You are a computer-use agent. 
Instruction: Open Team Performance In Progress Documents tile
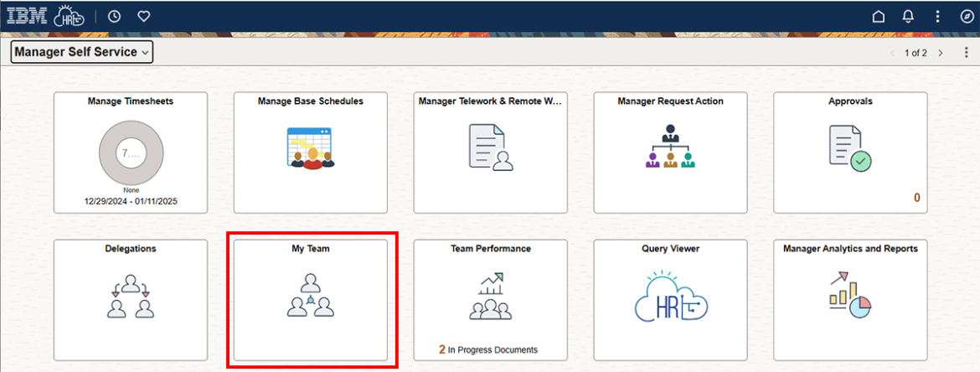pos(490,300)
